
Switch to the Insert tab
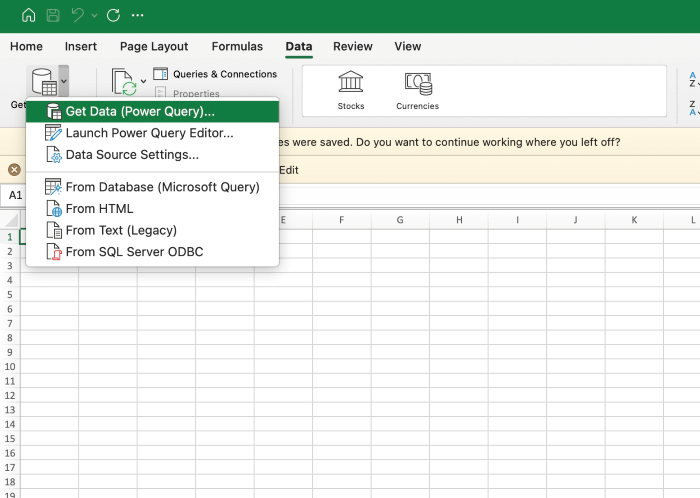[x=81, y=46]
